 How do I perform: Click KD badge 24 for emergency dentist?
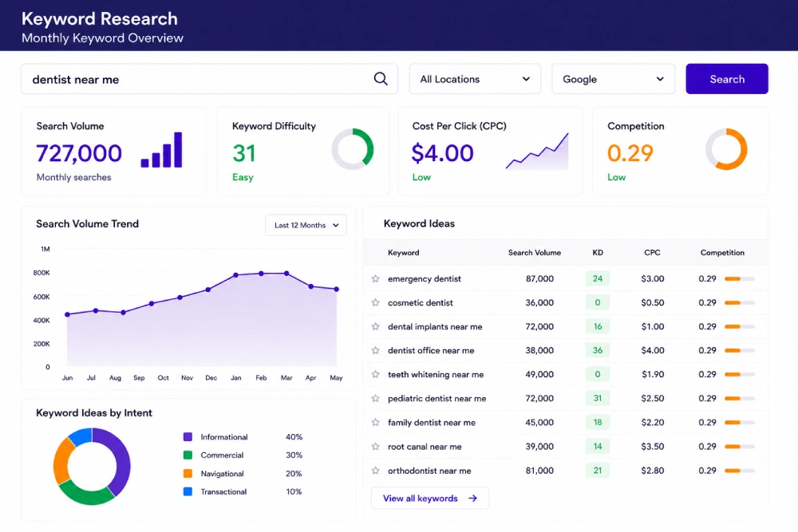[x=598, y=278]
